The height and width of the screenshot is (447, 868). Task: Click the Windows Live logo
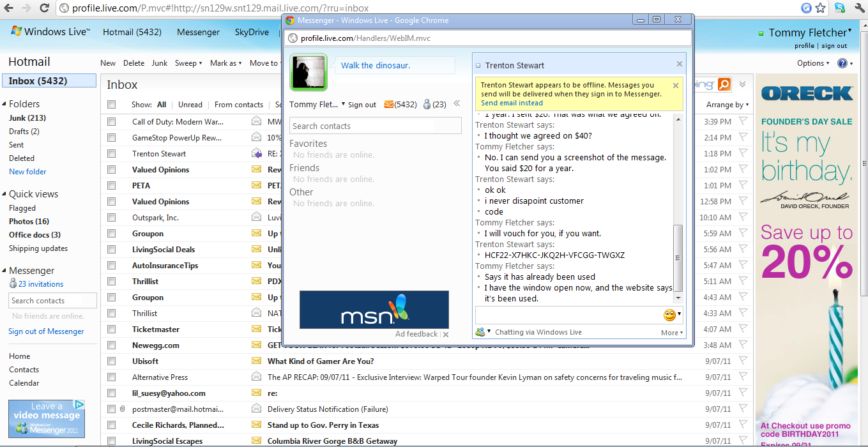click(50, 31)
